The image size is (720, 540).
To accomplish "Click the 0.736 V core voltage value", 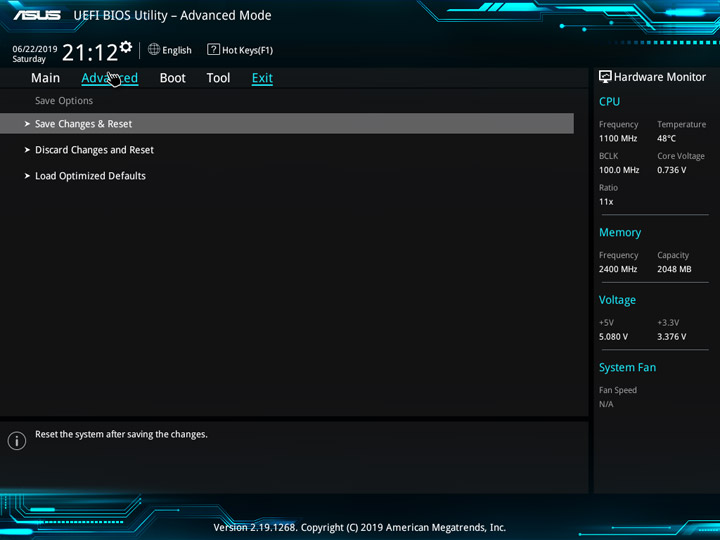I will point(672,170).
